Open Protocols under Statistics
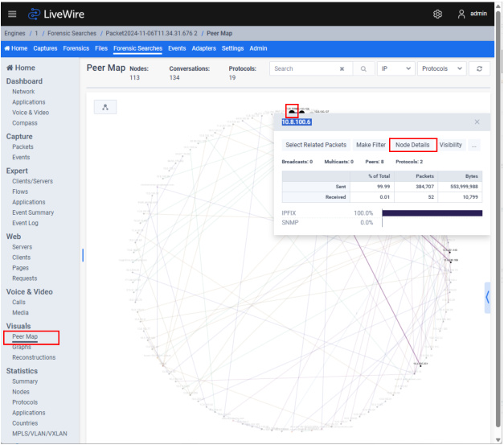504x445 pixels. tap(25, 402)
